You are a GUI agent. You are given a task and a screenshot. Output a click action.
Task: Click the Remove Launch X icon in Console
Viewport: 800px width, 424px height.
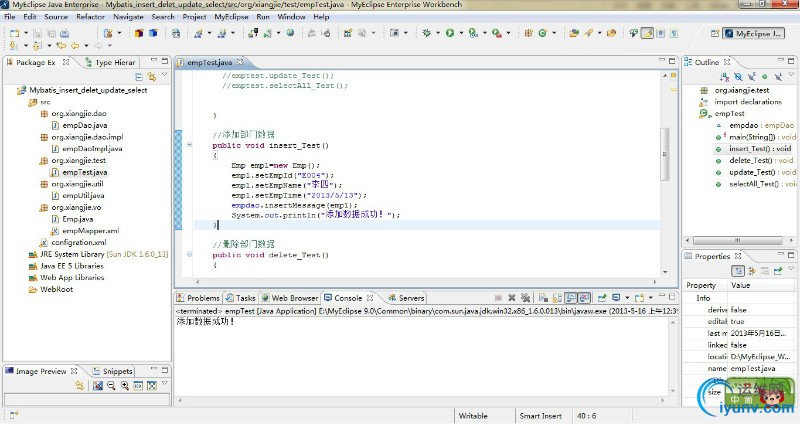(512, 297)
